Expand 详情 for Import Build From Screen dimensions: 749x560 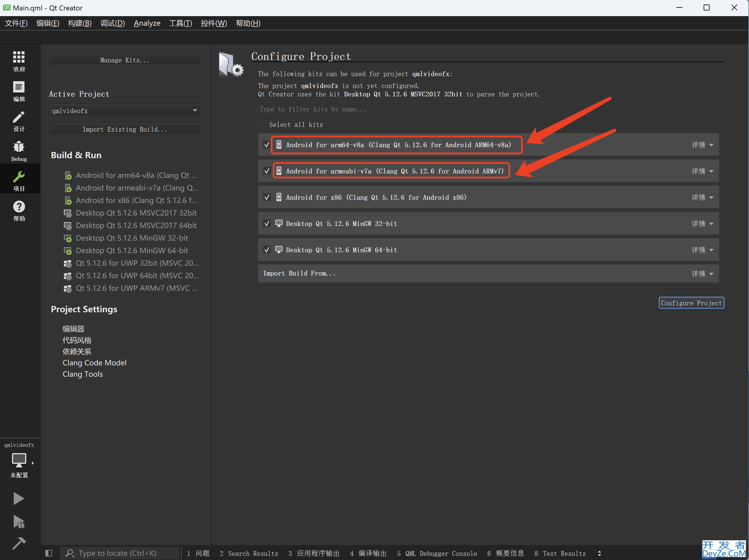tap(702, 274)
